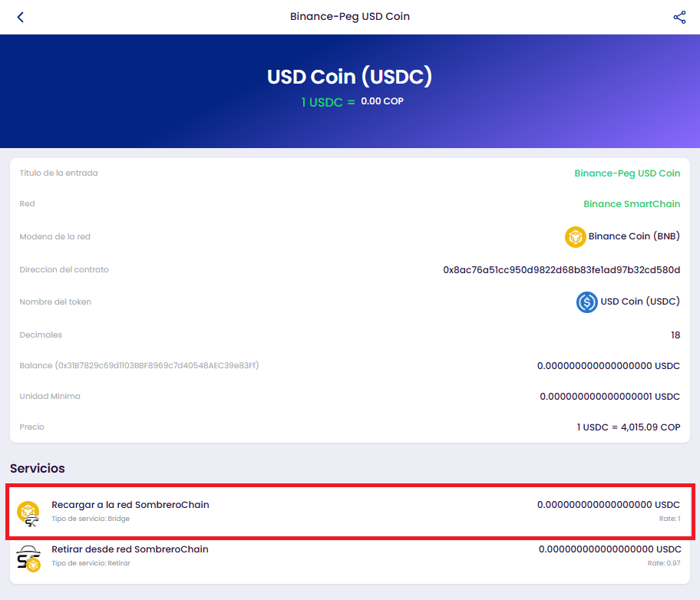The image size is (700, 600).
Task: Click the Unidad Minima field label
Action: pyautogui.click(x=50, y=396)
